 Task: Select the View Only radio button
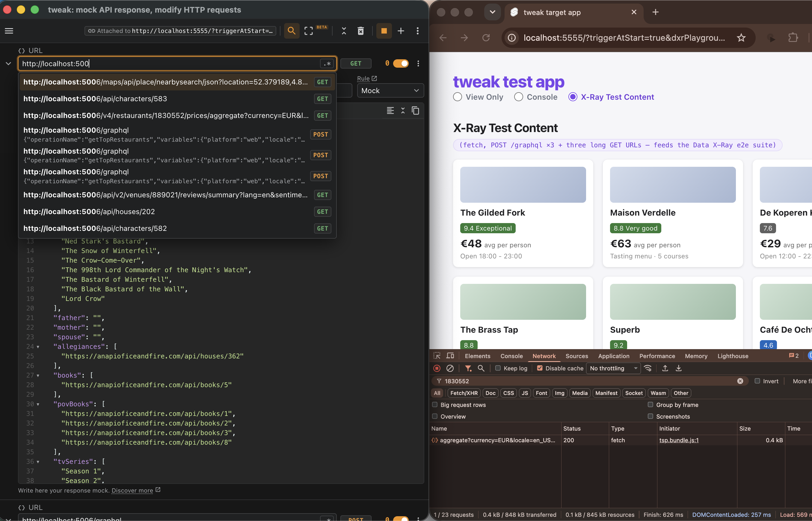[x=457, y=97]
